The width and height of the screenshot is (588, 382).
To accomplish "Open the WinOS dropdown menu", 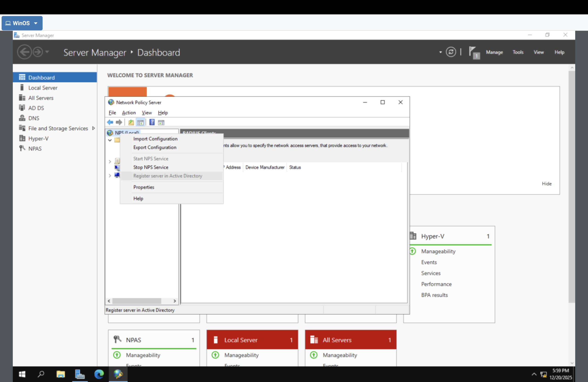I will pyautogui.click(x=22, y=23).
